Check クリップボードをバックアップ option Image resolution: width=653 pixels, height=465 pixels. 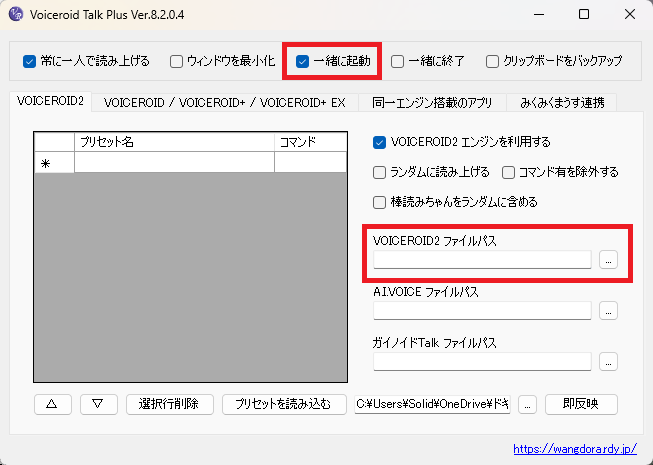pyautogui.click(x=492, y=62)
